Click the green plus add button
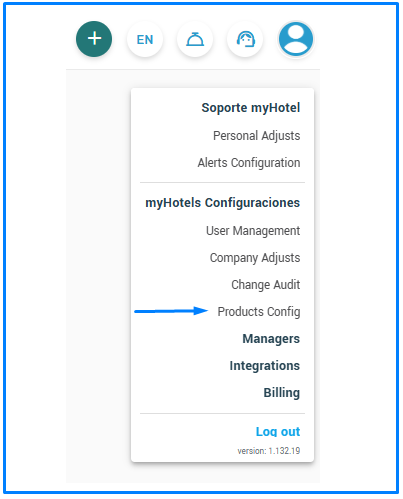Viewport: 403px width, 499px height. (94, 39)
